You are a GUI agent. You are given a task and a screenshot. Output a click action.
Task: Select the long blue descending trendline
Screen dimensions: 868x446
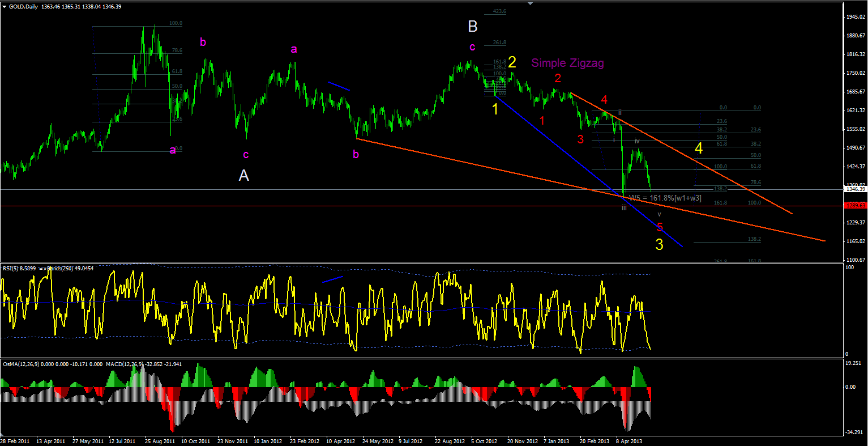(x=589, y=171)
